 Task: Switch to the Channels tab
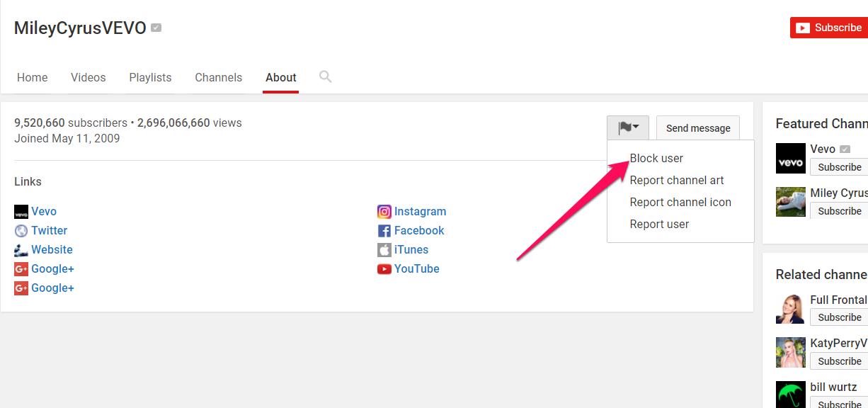pyautogui.click(x=219, y=77)
